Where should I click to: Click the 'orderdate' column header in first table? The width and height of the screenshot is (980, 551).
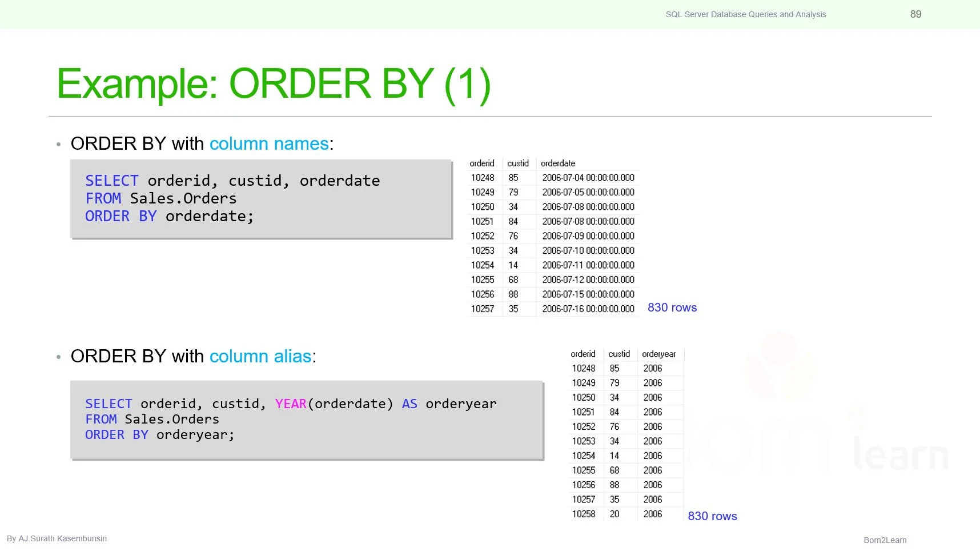[558, 163]
